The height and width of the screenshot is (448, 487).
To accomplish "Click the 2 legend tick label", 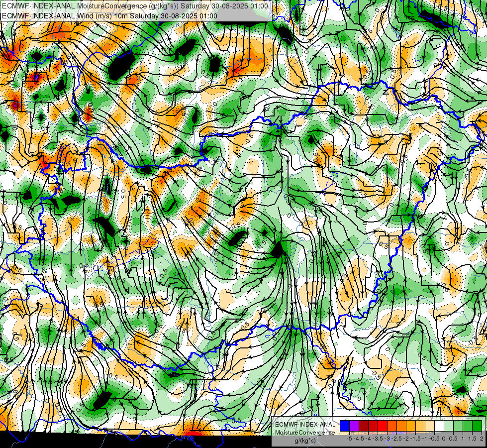I will click(482, 439).
